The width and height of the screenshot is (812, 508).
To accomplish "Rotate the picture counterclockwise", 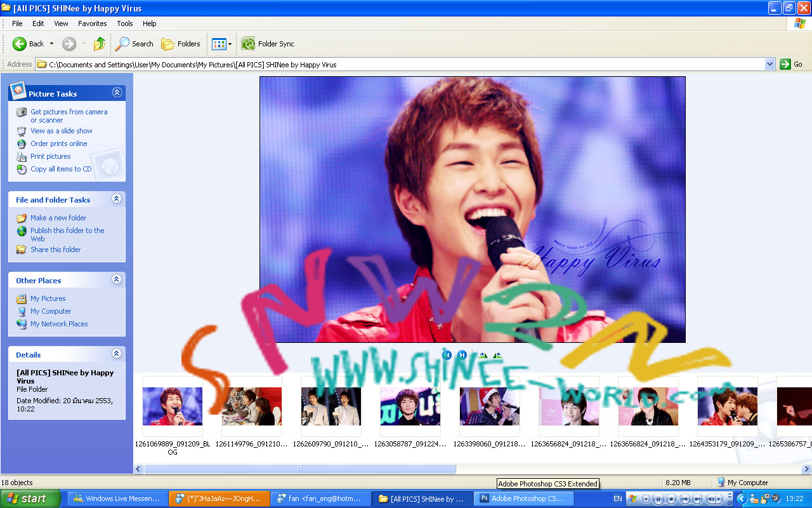I will tap(497, 355).
